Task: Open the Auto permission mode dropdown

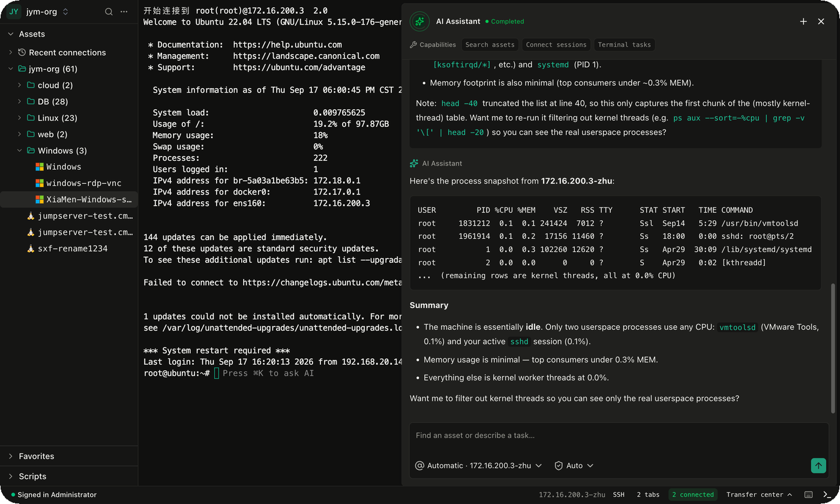Action: click(x=574, y=466)
